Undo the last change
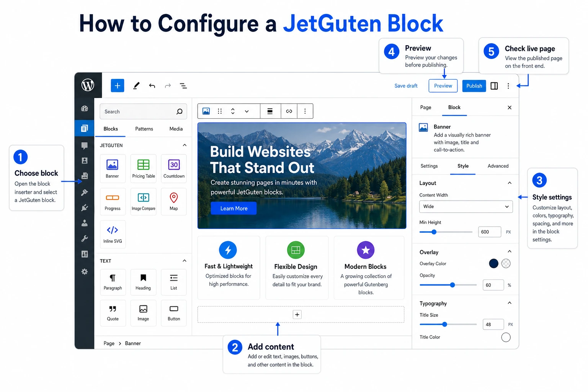The width and height of the screenshot is (588, 392). [152, 86]
